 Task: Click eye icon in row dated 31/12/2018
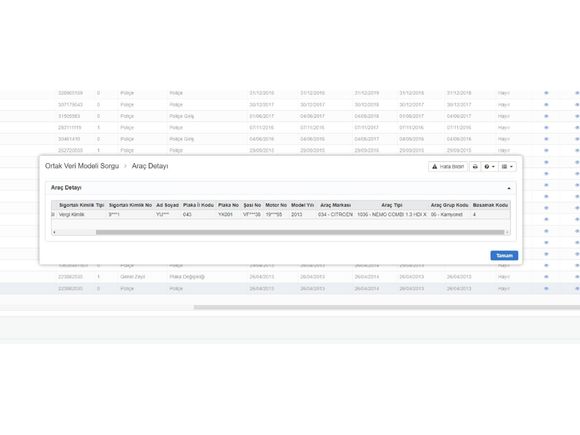click(x=546, y=93)
